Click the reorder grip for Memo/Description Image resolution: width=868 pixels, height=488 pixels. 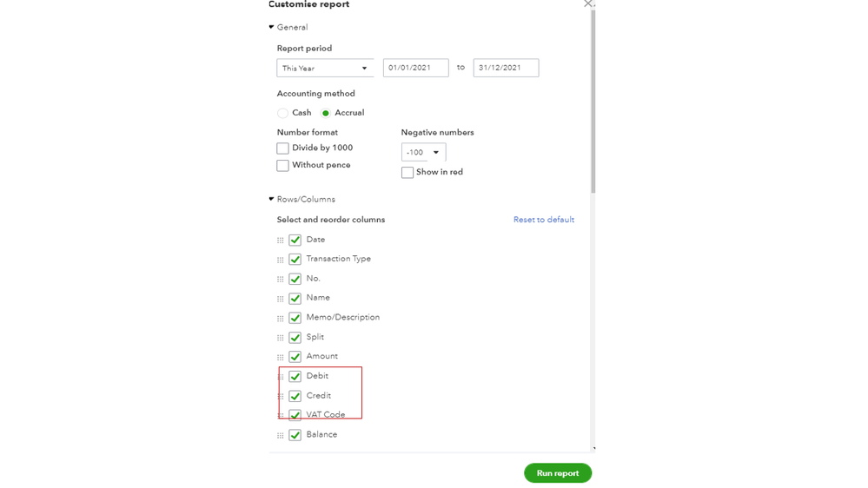pyautogui.click(x=281, y=319)
